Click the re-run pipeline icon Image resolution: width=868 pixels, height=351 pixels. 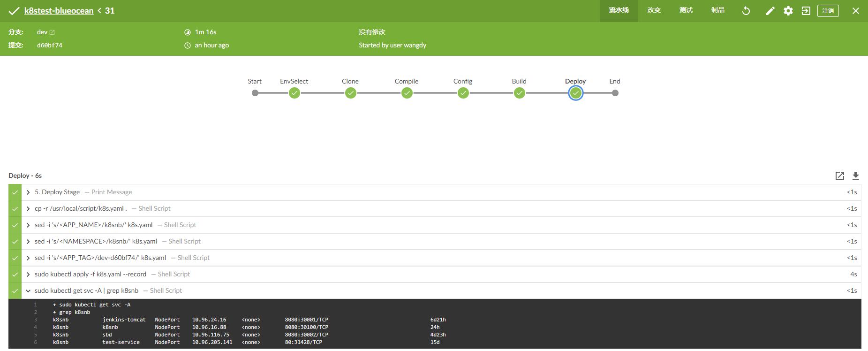pos(746,11)
